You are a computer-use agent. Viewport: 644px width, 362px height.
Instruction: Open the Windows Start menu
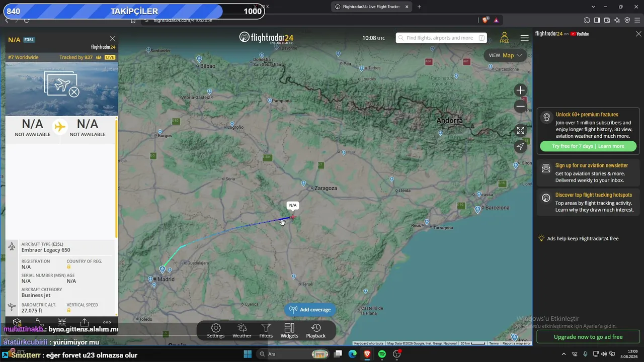tap(248, 354)
